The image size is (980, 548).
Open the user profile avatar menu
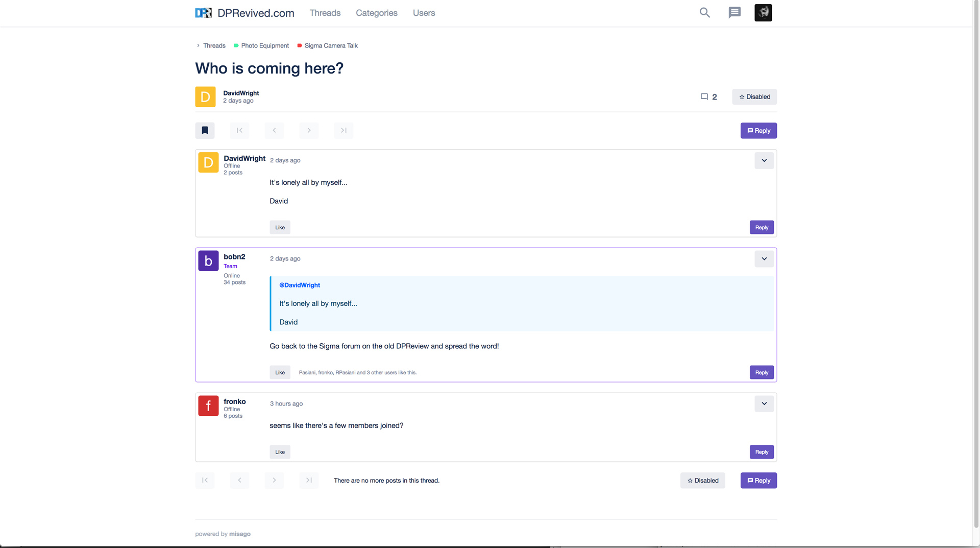tap(763, 13)
